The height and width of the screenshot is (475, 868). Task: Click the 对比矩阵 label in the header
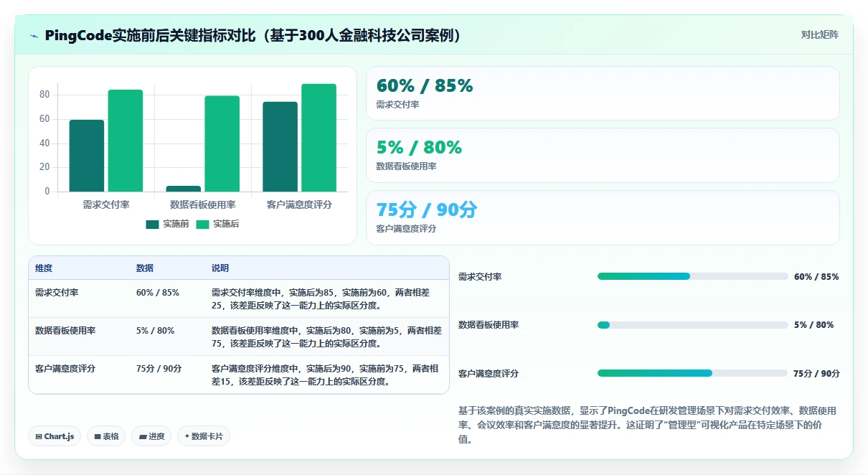point(820,34)
